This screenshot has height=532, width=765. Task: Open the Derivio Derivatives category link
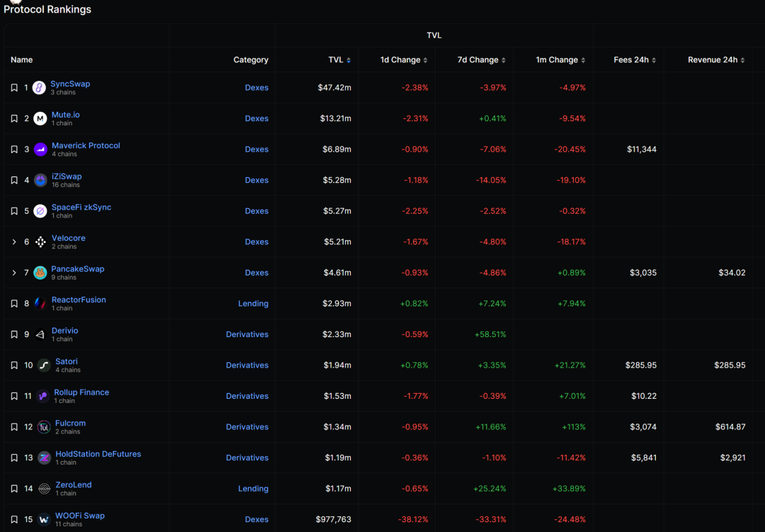tap(247, 334)
